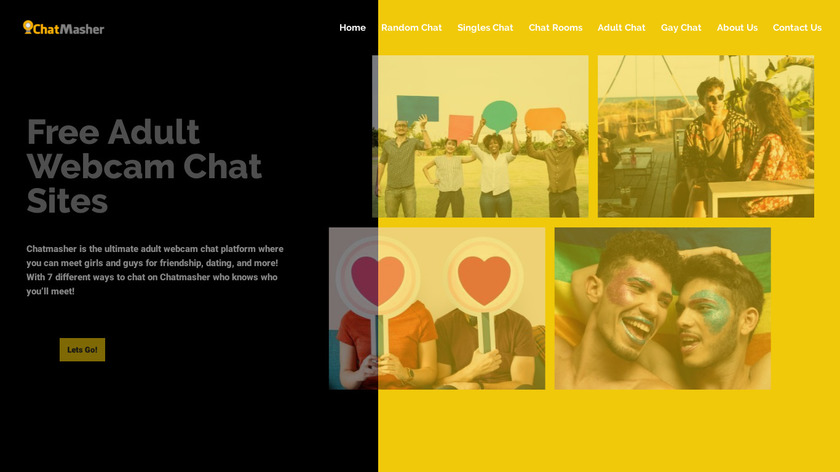840x472 pixels.
Task: Click the ChatMasher wordmark text
Action: (69, 29)
